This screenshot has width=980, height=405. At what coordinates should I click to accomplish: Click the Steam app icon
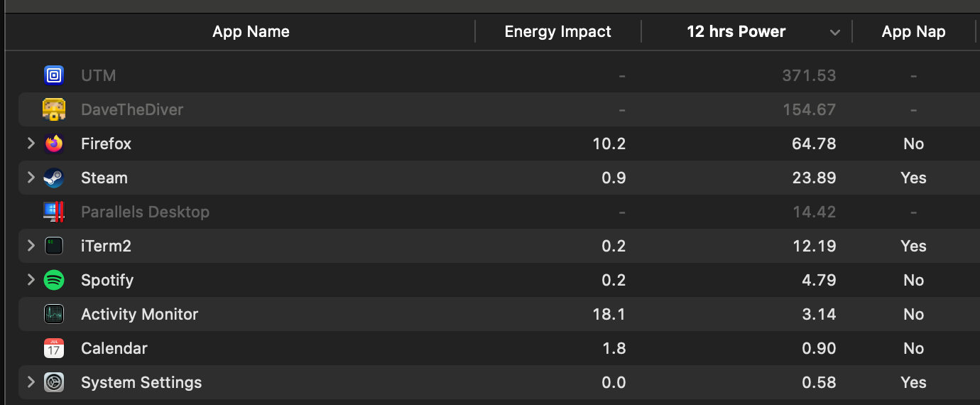tap(54, 178)
